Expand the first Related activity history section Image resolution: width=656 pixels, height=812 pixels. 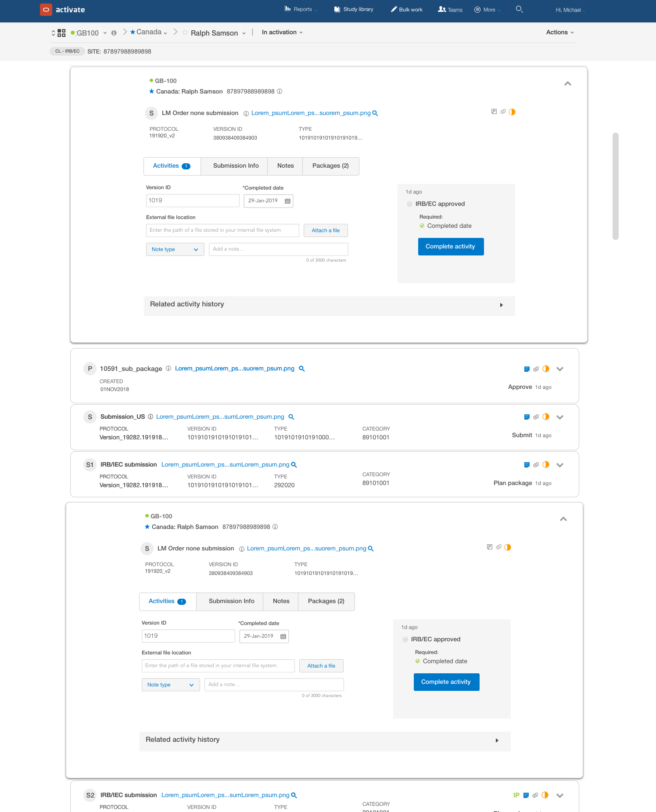(501, 305)
